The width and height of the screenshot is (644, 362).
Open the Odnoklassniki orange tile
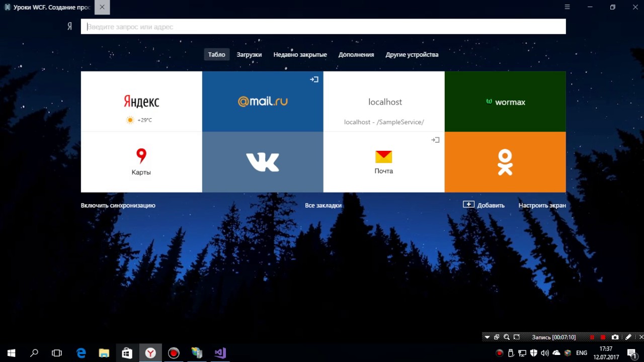point(505,162)
